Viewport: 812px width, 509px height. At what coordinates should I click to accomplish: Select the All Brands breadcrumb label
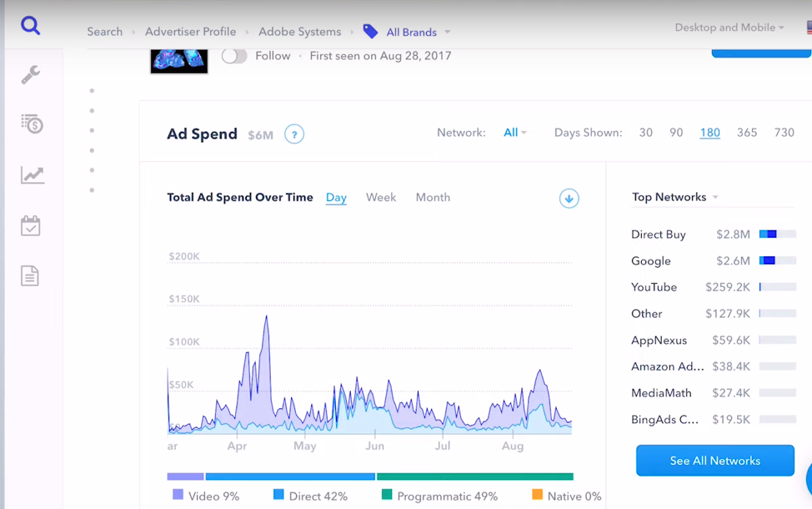[412, 33]
